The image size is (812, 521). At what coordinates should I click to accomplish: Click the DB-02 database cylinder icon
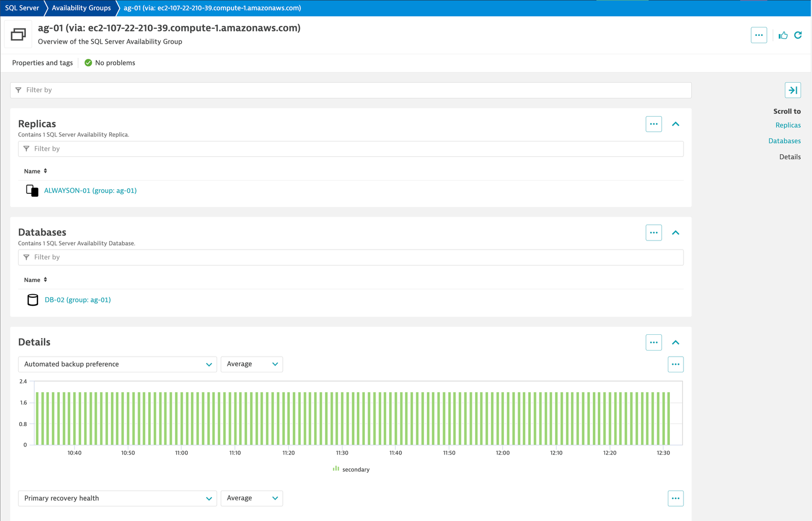(x=32, y=300)
